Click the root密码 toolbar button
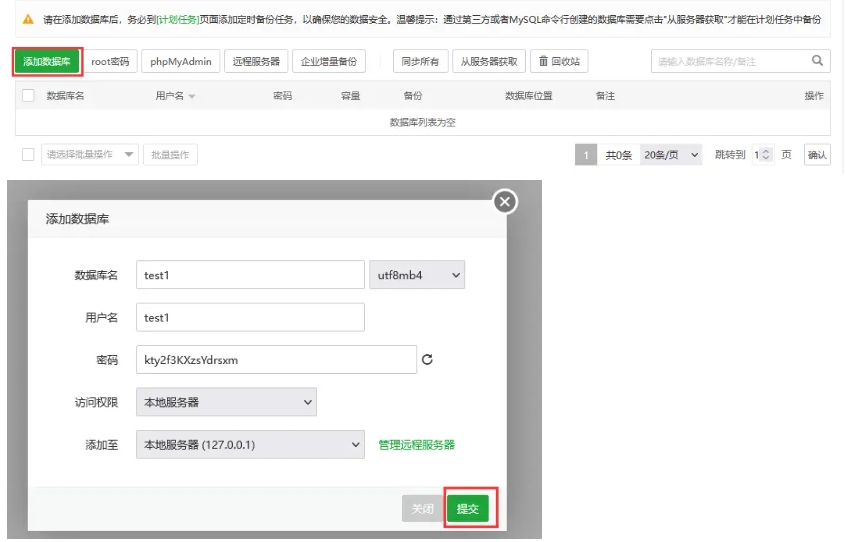The height and width of the screenshot is (542, 845). tap(109, 62)
